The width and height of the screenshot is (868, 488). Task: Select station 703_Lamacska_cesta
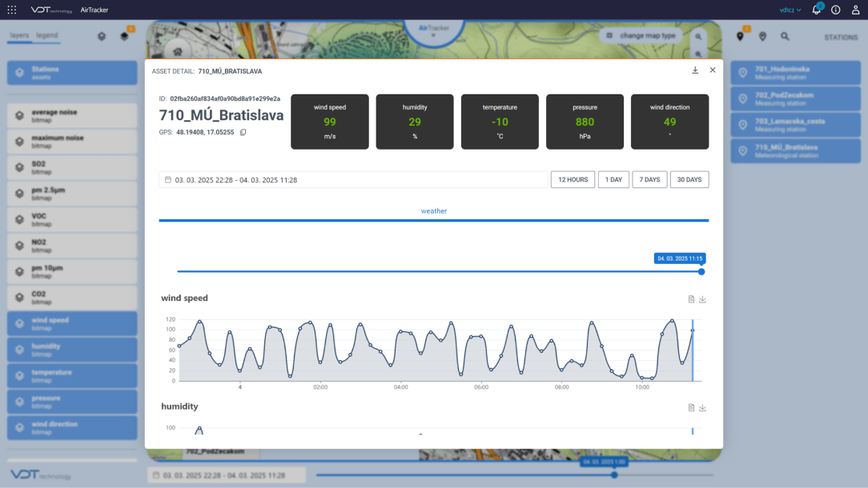pos(795,125)
